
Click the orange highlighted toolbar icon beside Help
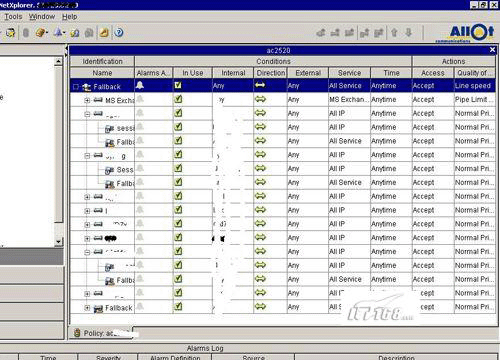(x=104, y=33)
